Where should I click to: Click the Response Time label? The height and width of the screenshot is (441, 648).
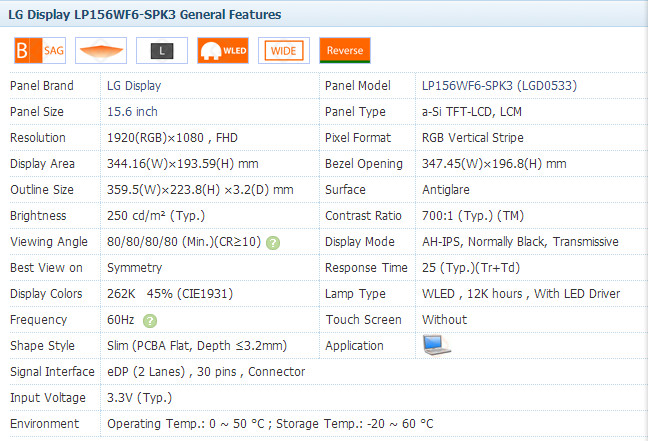pyautogui.click(x=366, y=268)
